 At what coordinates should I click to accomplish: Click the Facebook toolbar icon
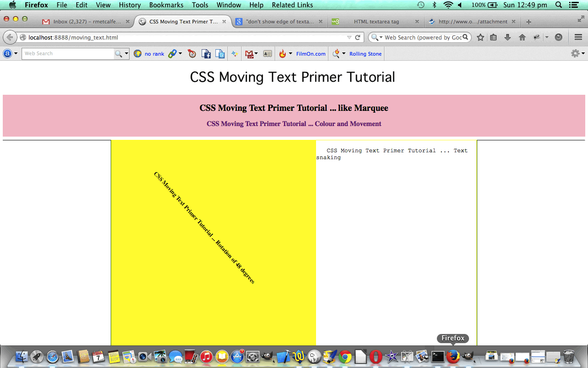[206, 54]
